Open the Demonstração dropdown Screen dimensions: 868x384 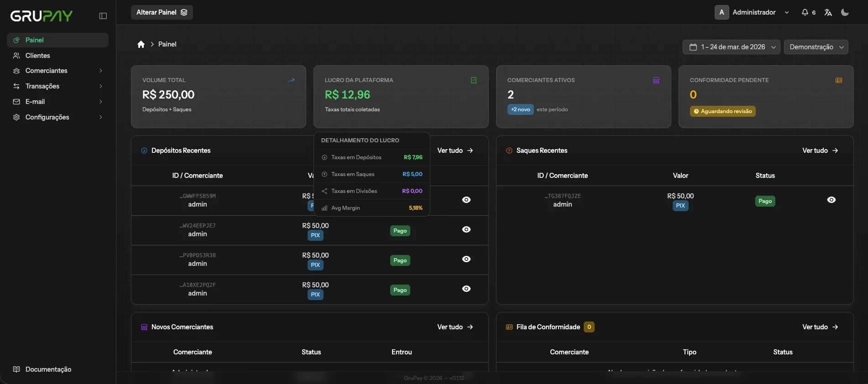click(816, 47)
